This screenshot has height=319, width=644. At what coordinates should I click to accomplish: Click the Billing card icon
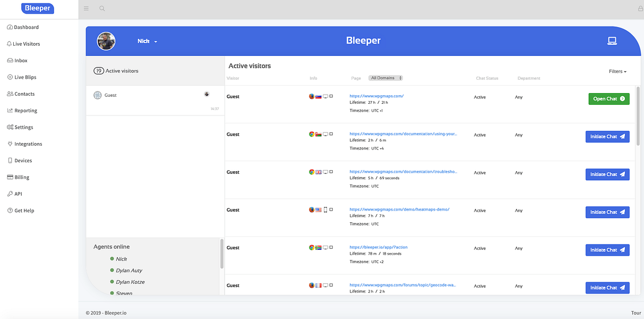tap(10, 177)
